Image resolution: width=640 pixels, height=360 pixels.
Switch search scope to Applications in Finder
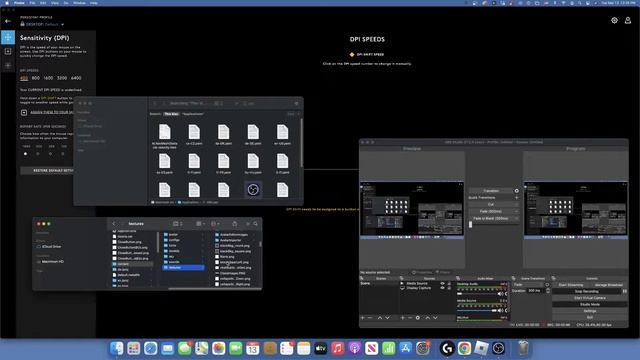[193, 114]
